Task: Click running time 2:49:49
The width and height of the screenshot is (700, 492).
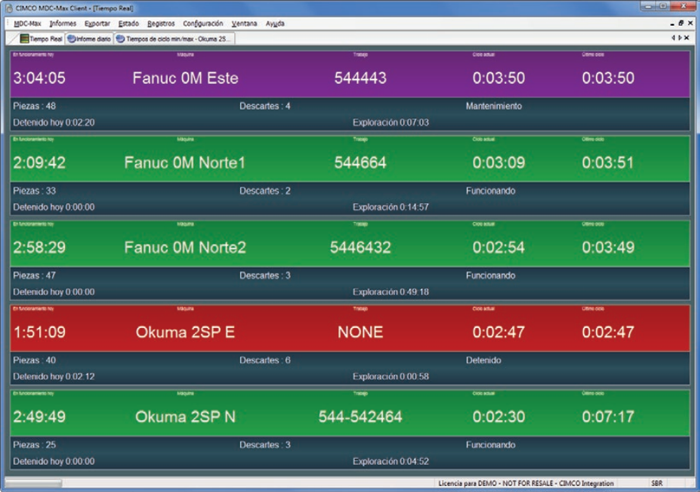Action: [x=39, y=417]
